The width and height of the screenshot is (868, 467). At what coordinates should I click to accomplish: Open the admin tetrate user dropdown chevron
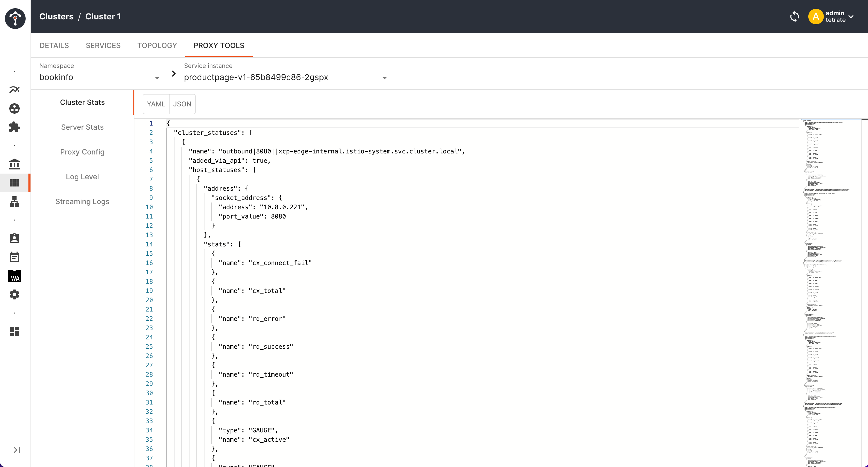click(x=851, y=17)
